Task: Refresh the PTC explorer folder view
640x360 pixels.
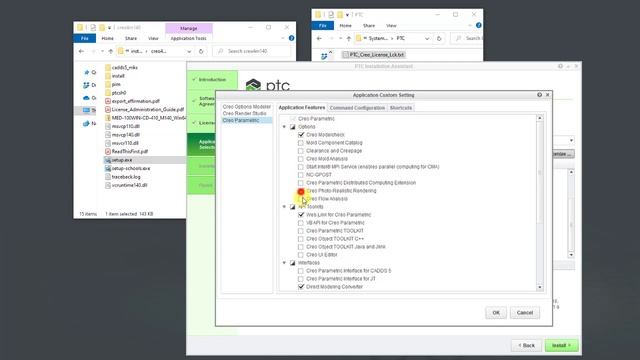Action: click(x=439, y=38)
